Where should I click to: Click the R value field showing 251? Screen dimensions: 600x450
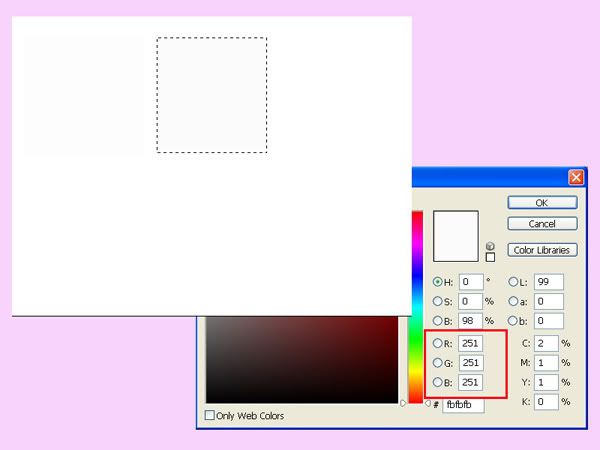click(x=470, y=343)
